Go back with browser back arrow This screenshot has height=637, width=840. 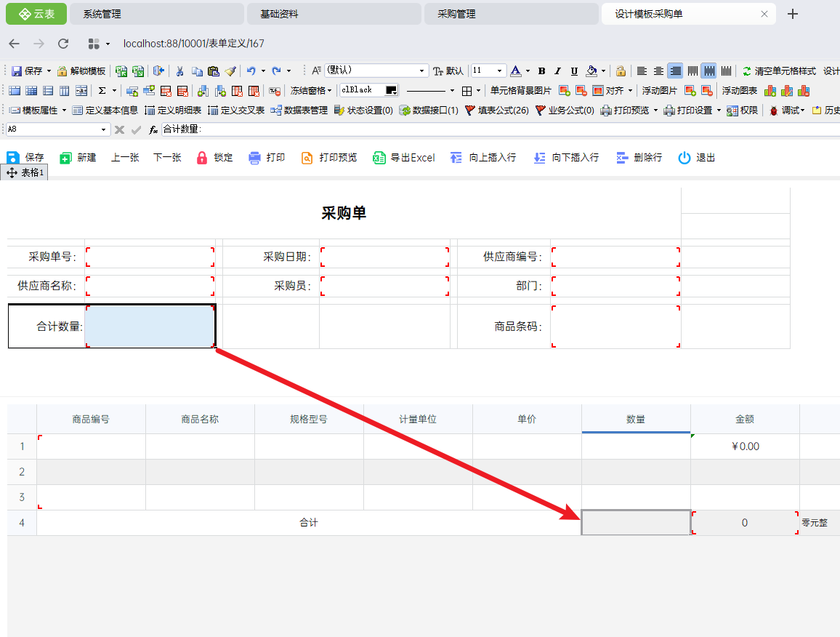point(15,44)
